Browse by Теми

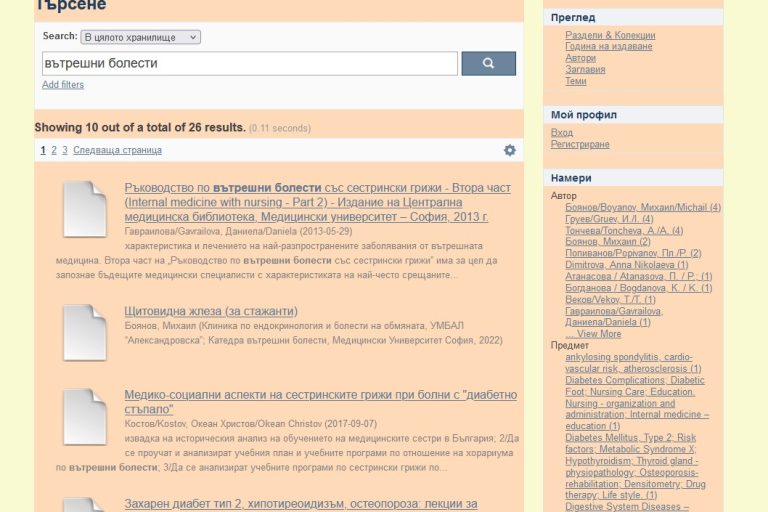click(576, 81)
